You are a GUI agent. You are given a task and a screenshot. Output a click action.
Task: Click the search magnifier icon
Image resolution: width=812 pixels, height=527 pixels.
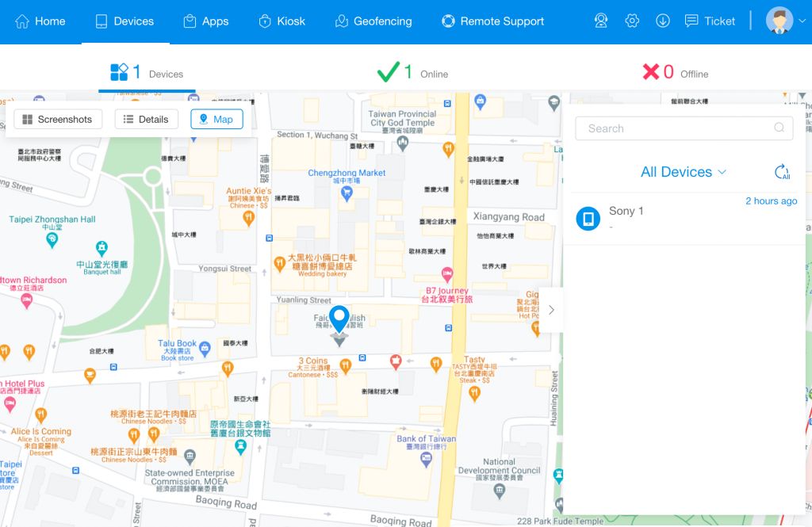pos(779,128)
